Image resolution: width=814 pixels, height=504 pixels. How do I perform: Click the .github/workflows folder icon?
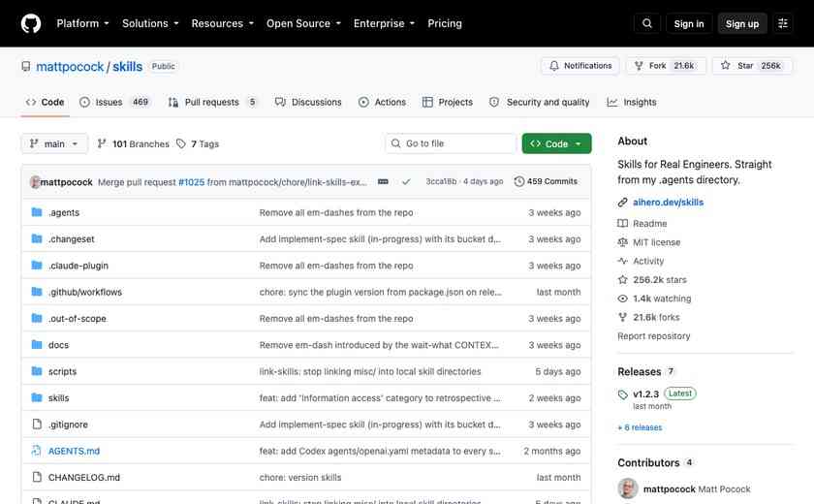click(37, 292)
